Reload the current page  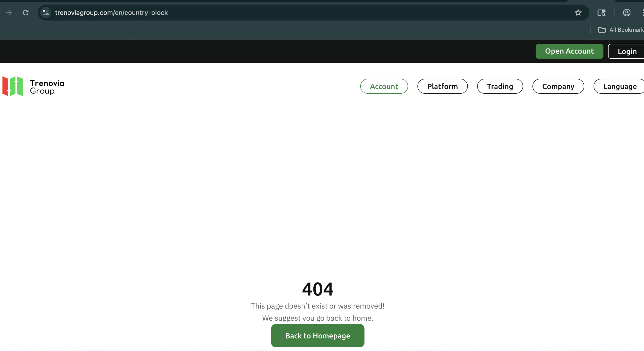[26, 13]
